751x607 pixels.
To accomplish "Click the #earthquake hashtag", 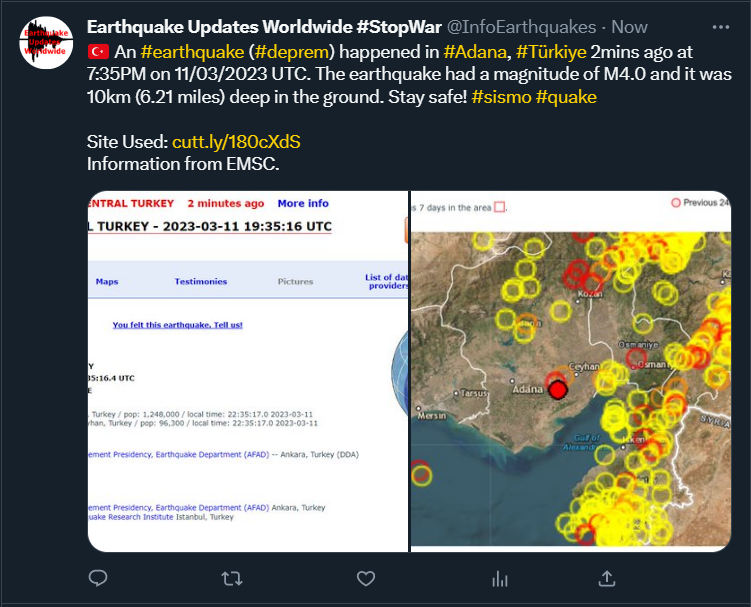I will point(190,51).
